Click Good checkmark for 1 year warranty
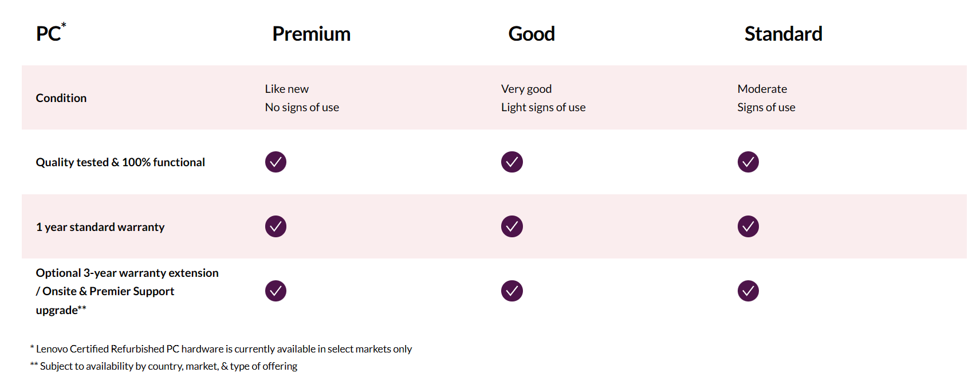980x380 pixels. point(511,226)
